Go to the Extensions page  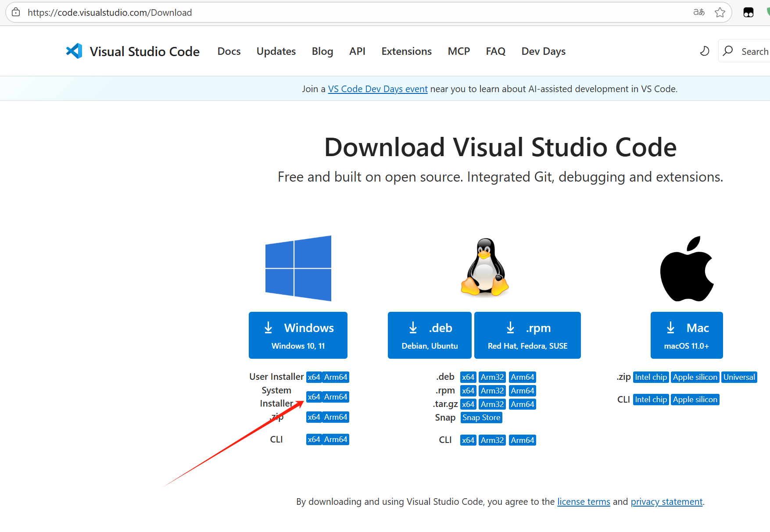[406, 51]
